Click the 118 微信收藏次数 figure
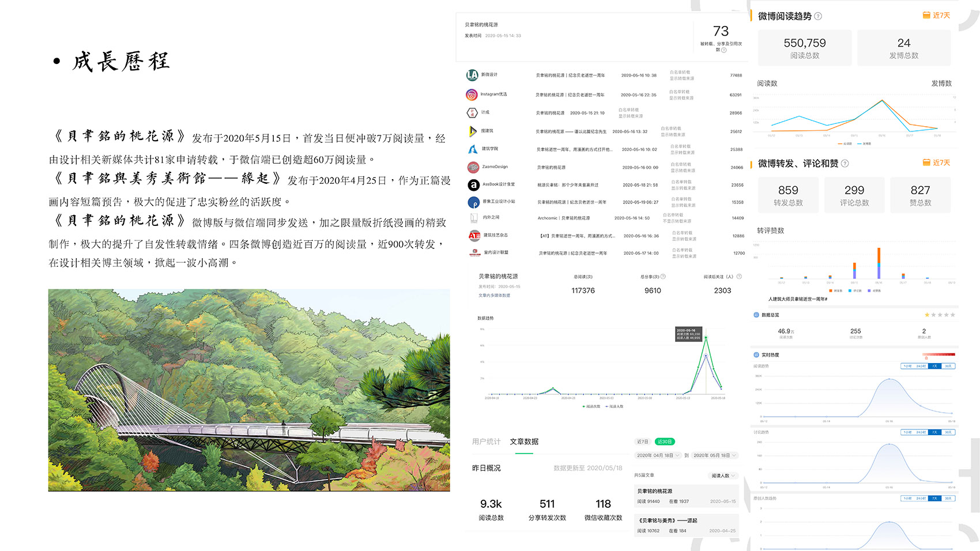 pyautogui.click(x=604, y=504)
